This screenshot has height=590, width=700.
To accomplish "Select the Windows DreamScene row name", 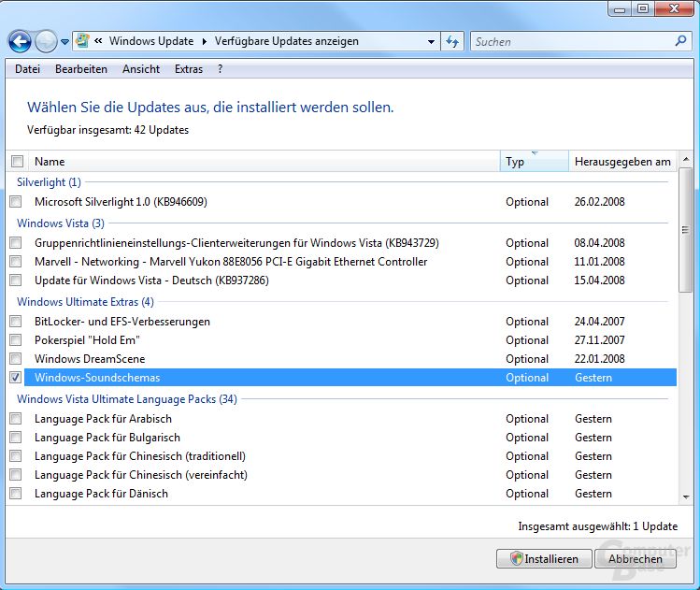I will (x=90, y=359).
